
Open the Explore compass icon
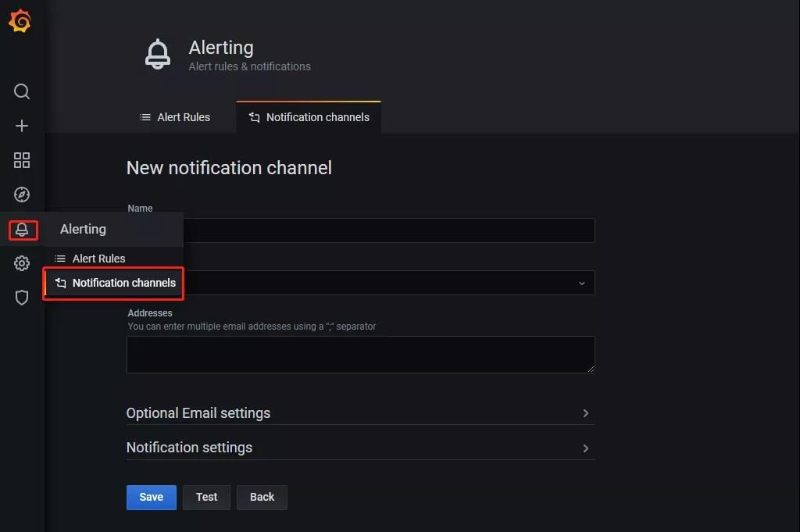[21, 195]
